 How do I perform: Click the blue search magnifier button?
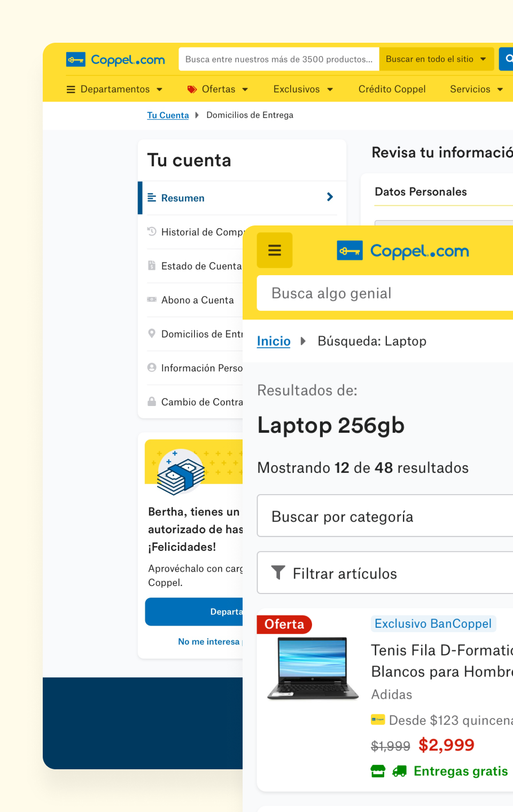[x=507, y=59]
